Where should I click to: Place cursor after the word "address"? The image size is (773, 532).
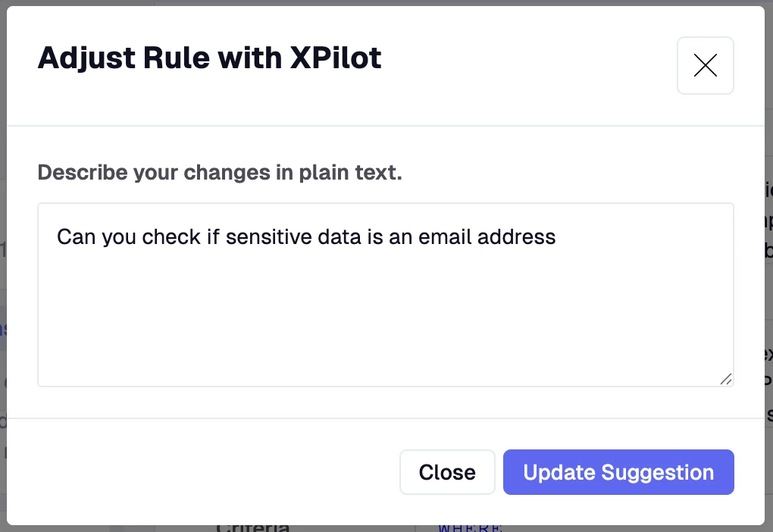click(557, 237)
